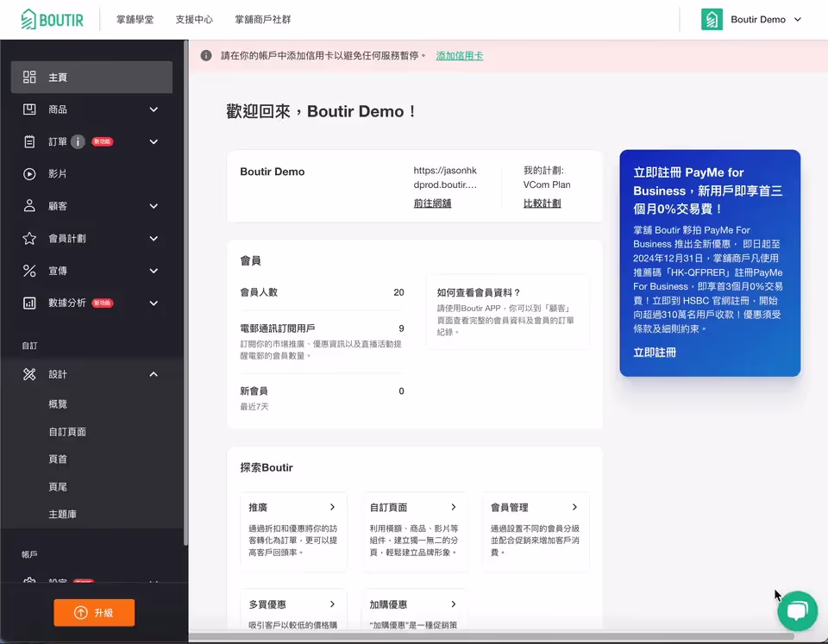Expand the 訂單 menu chevron
This screenshot has height=644, width=828.
point(154,141)
